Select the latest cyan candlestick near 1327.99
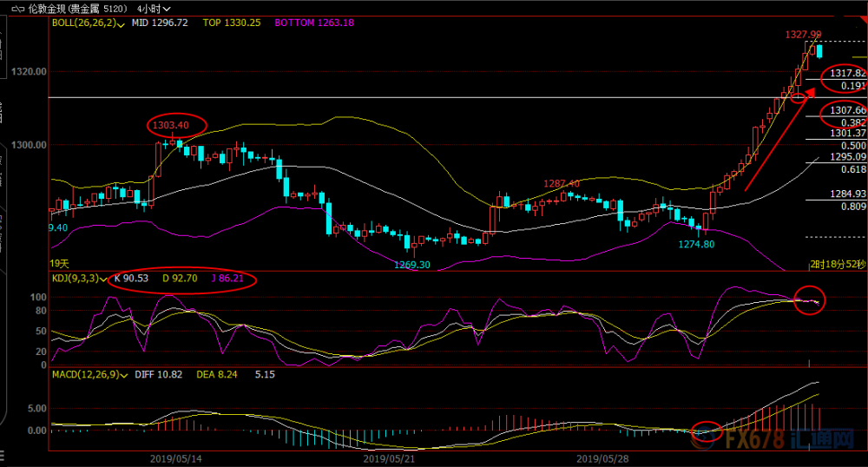 (819, 51)
